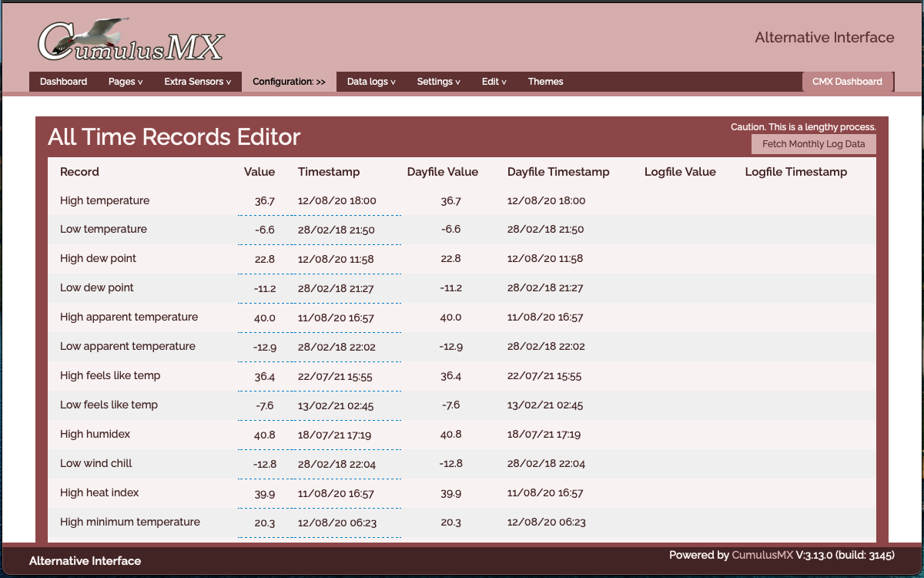Expand the Pages dropdown menu
The height and width of the screenshot is (578, 924).
pyautogui.click(x=126, y=82)
